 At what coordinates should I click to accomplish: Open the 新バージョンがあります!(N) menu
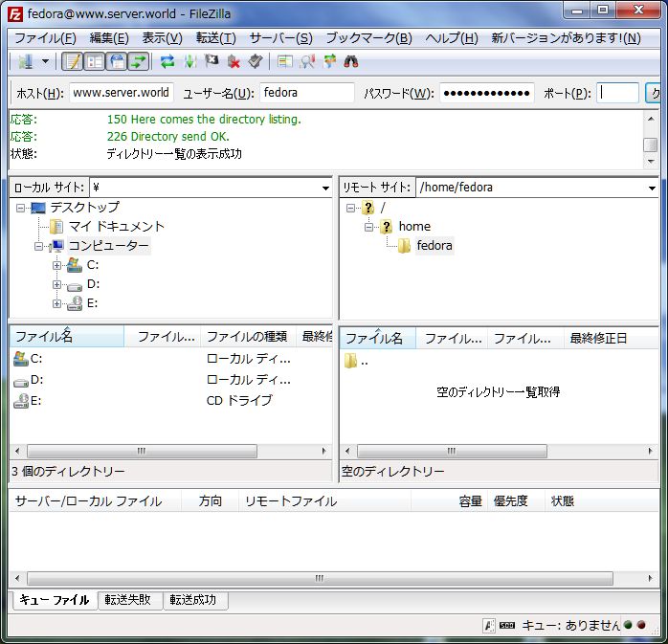(x=566, y=38)
